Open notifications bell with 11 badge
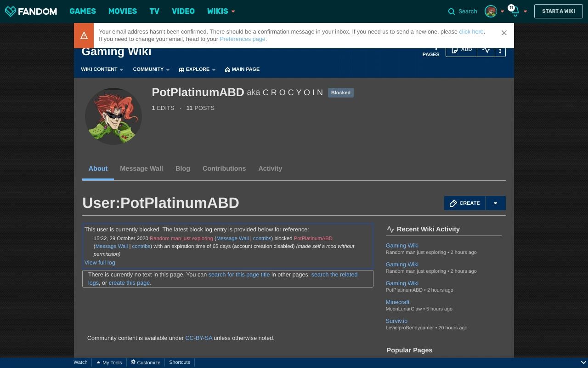This screenshot has width=588, height=368. pyautogui.click(x=514, y=11)
